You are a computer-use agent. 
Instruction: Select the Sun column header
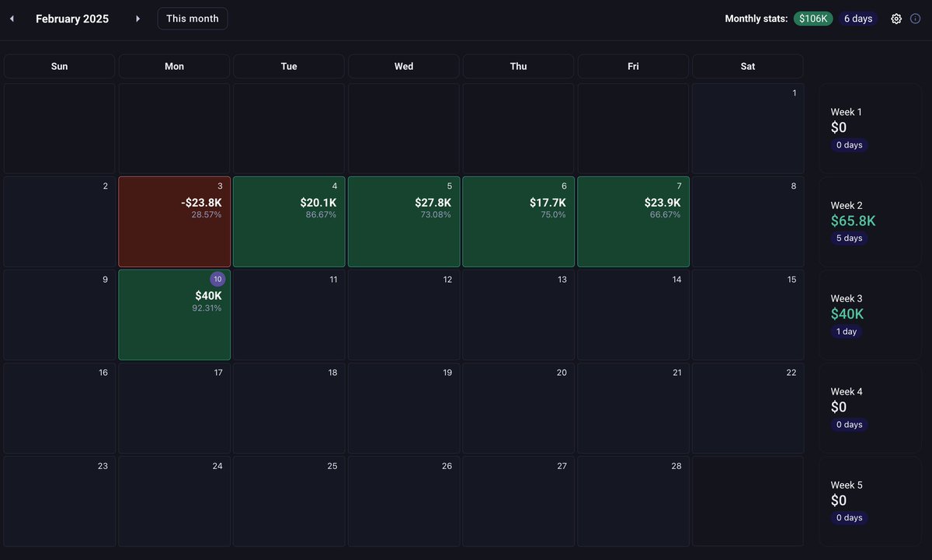[x=60, y=66]
